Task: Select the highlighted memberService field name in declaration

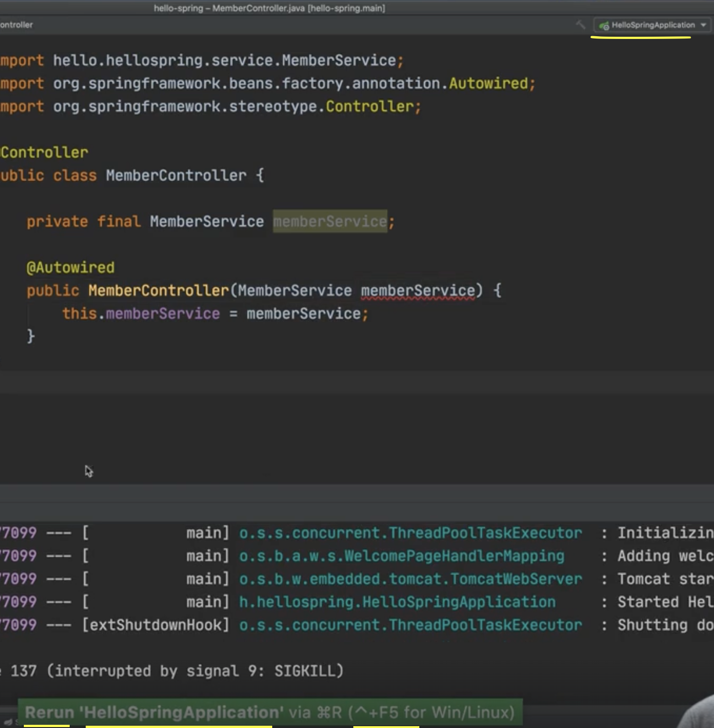Action: [330, 221]
